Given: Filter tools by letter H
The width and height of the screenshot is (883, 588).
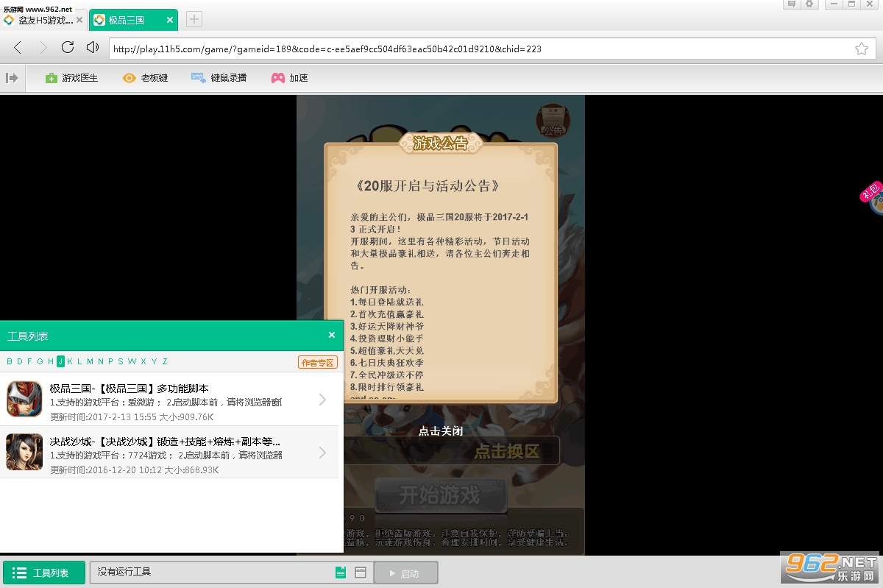Looking at the screenshot, I should [x=51, y=361].
